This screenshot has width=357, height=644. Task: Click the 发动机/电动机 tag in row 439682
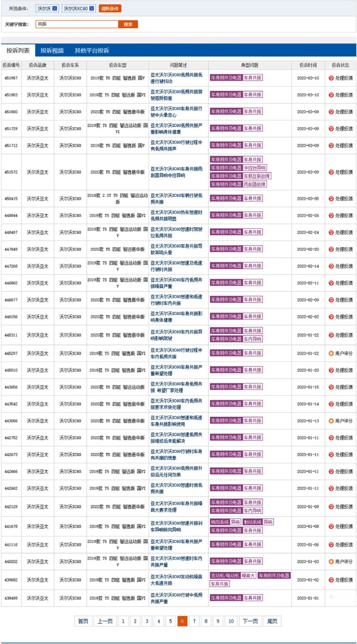click(x=225, y=576)
